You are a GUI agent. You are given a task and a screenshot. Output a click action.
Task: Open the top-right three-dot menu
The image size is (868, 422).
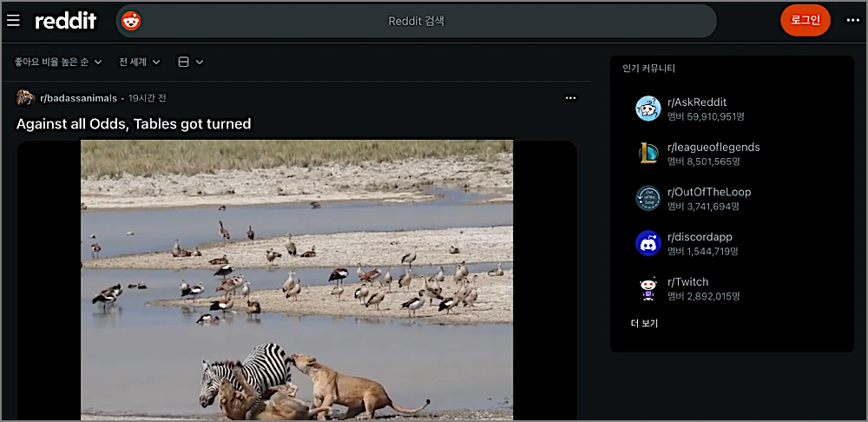pos(852,21)
